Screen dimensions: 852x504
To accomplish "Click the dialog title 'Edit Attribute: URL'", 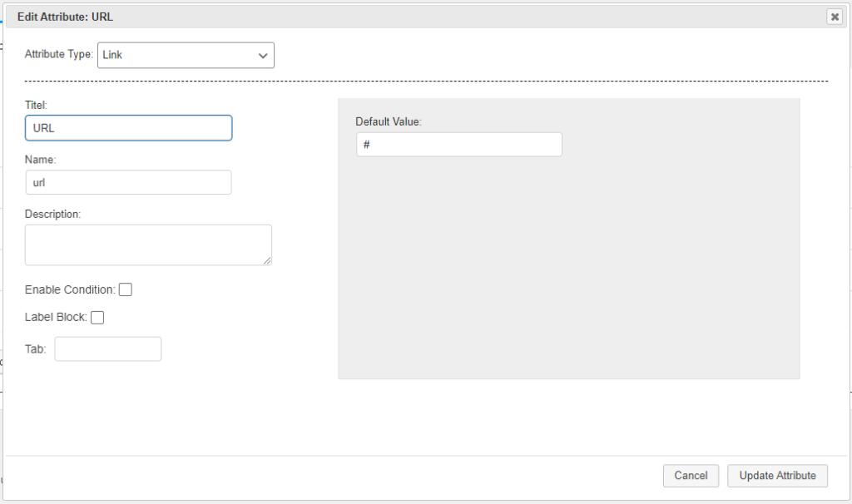I will pos(65,17).
